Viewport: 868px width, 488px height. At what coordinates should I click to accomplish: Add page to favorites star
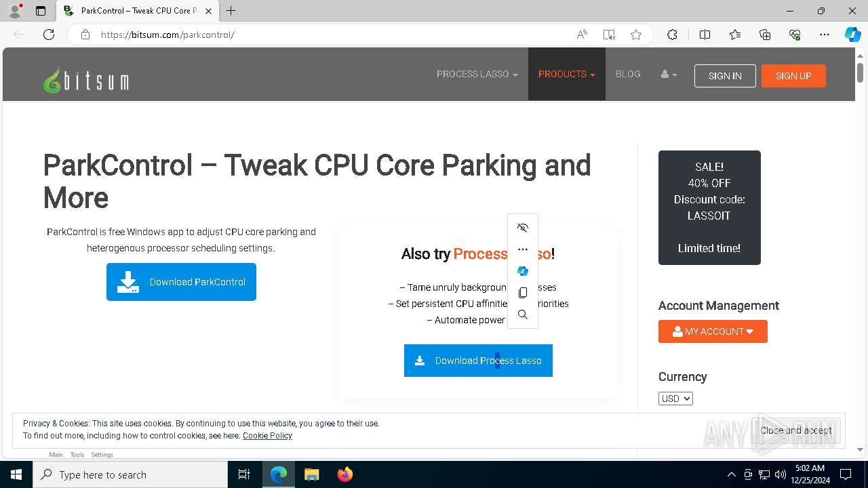point(636,35)
